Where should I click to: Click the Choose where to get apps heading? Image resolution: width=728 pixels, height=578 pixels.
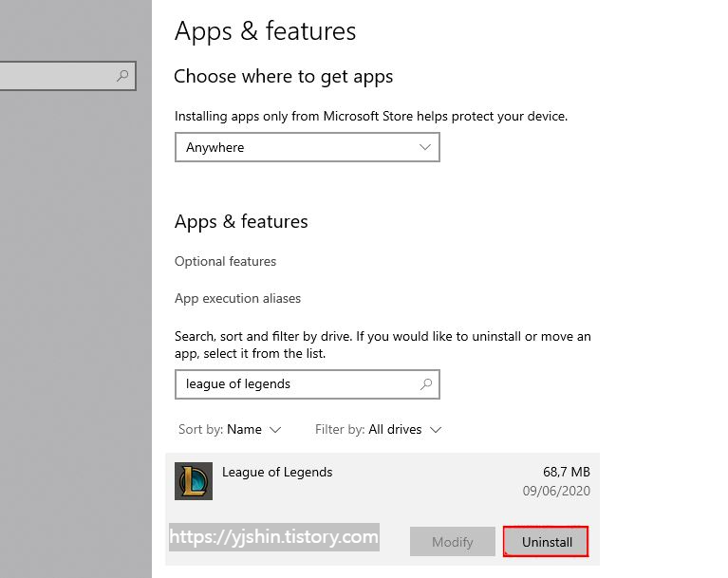coord(283,77)
